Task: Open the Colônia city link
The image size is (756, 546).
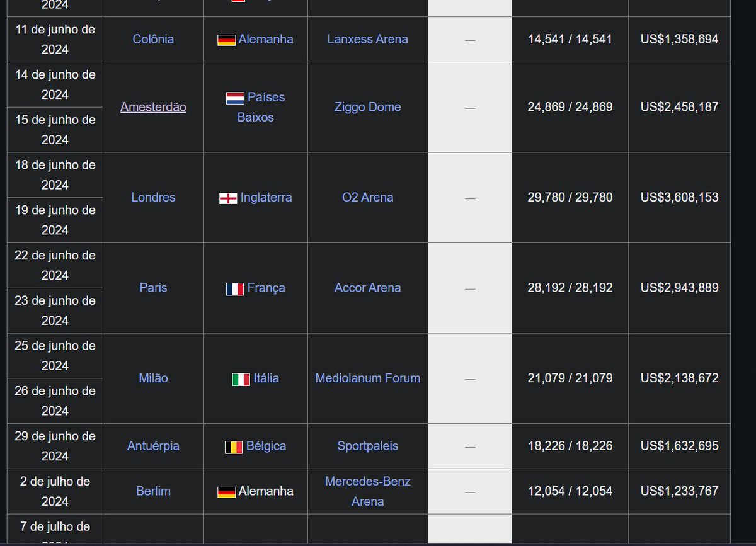Action: (x=153, y=39)
